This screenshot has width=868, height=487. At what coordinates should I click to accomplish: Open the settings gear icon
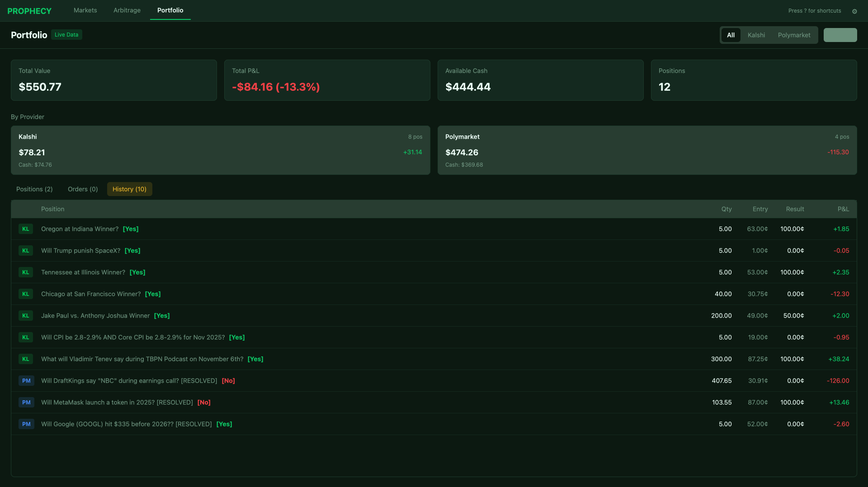pyautogui.click(x=854, y=11)
